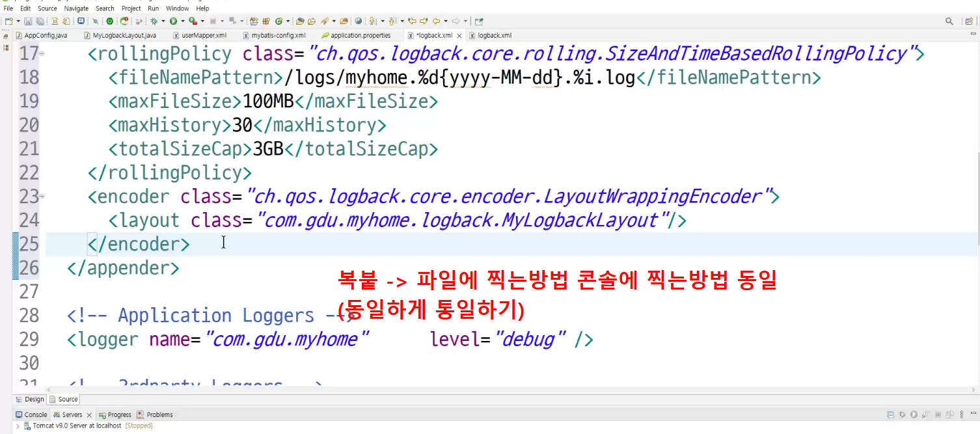Open the File menu
The height and width of the screenshot is (434, 980).
tap(8, 8)
